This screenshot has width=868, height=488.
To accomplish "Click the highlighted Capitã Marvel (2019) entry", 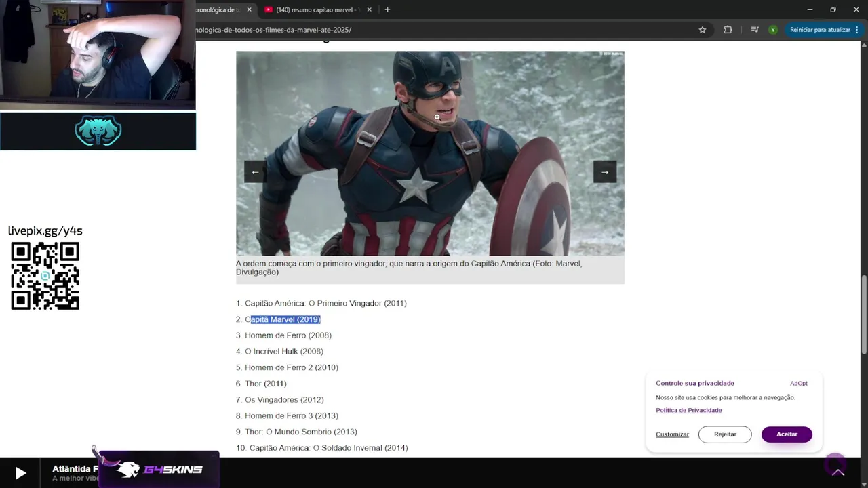I will [283, 319].
